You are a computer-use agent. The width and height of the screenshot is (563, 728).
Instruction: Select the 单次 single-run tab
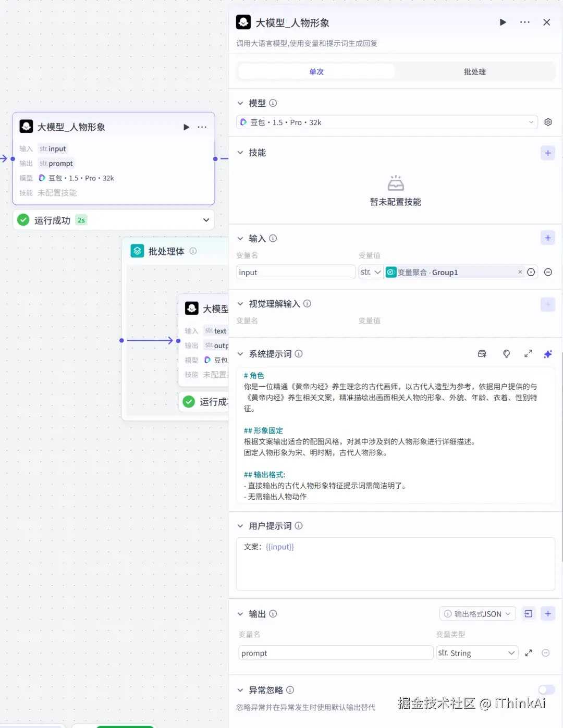pos(316,71)
